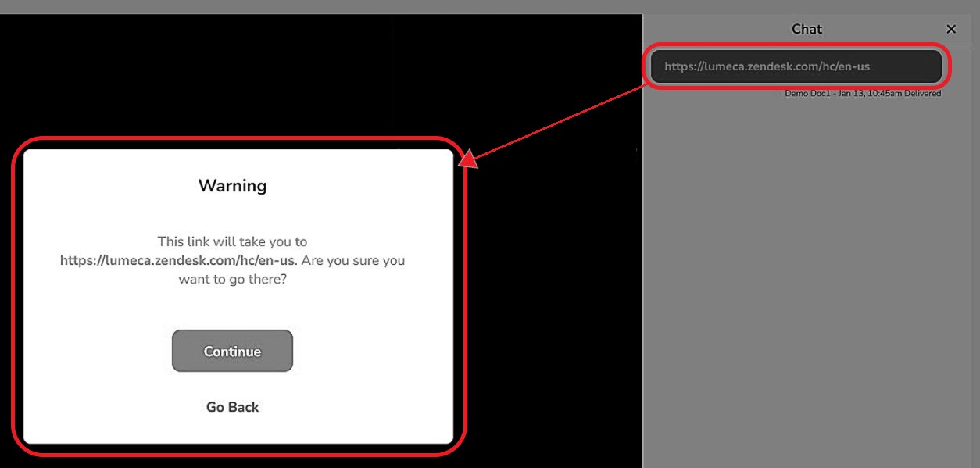980x468 pixels.
Task: Click empty gray chat area below message
Action: click(809, 273)
